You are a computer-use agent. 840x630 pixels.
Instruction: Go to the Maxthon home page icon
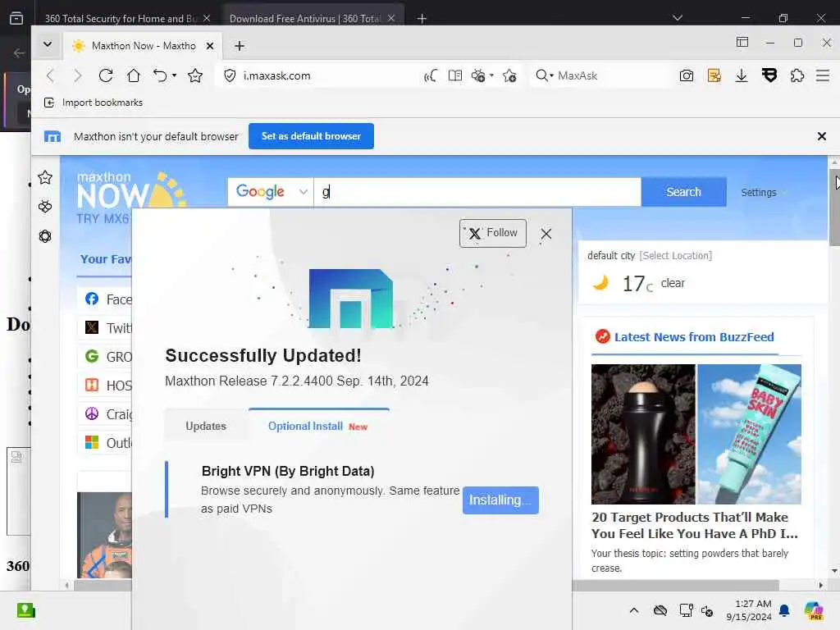point(134,75)
